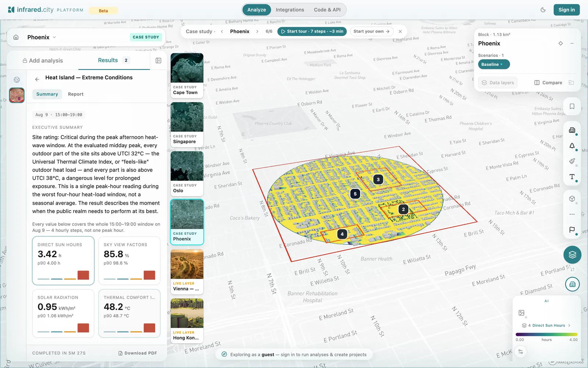Go to previous case study chevron

(x=222, y=31)
